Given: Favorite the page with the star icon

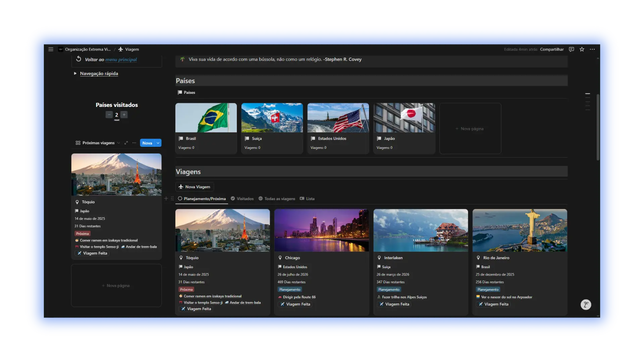Looking at the screenshot, I should click(x=582, y=49).
